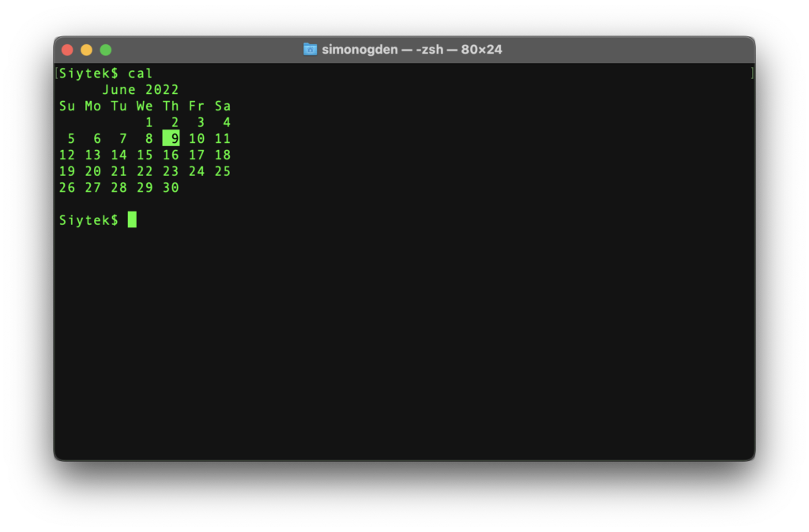Click date 28 in the calendar
The width and height of the screenshot is (809, 532).
click(x=119, y=188)
